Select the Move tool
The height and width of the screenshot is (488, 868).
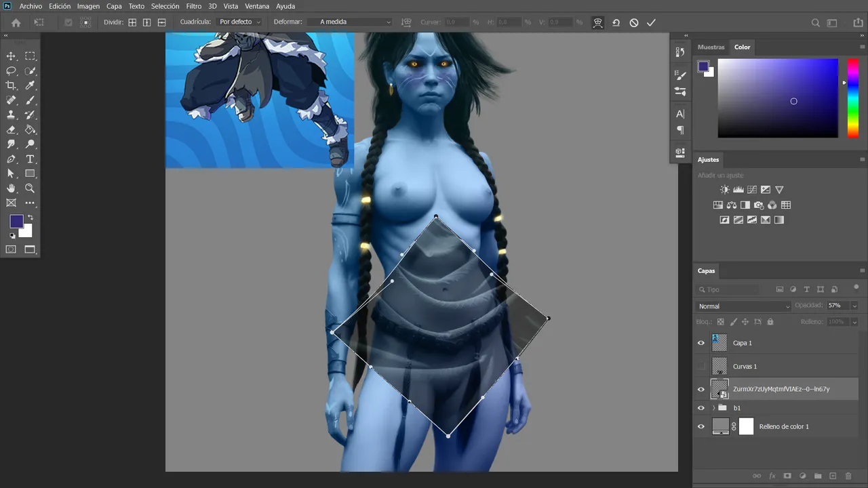[x=11, y=56]
